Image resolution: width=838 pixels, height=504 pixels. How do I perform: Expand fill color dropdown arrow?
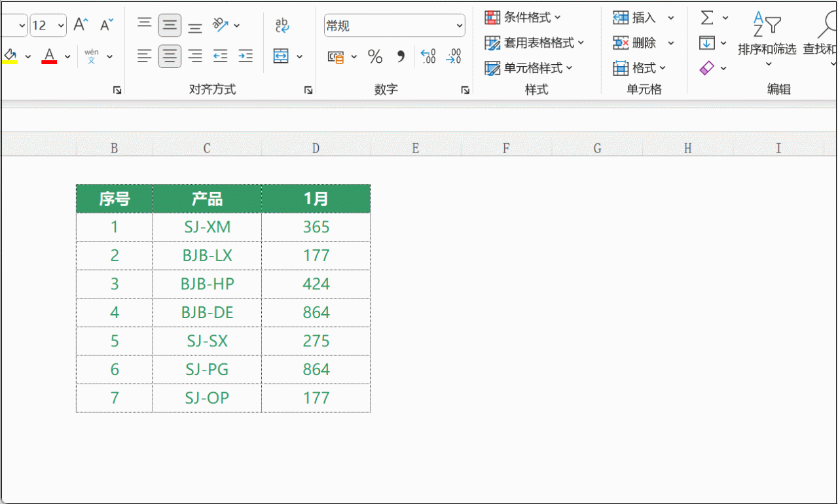pos(27,57)
